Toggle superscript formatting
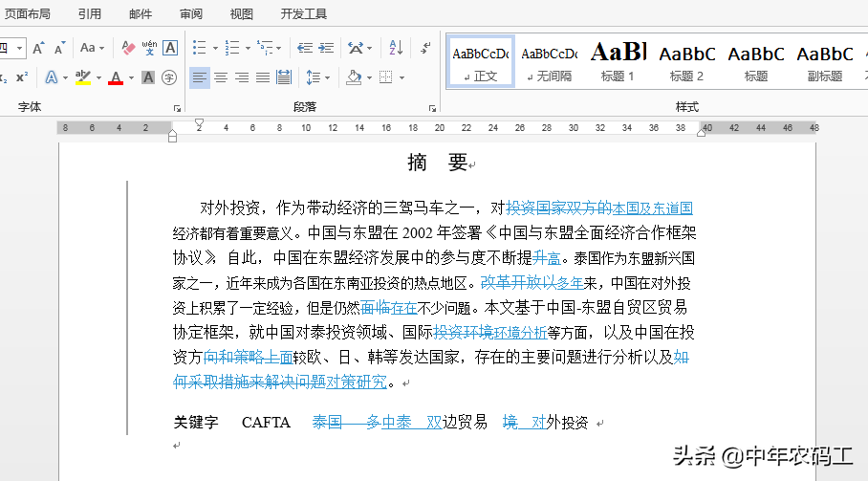This screenshot has width=868, height=481. click(x=22, y=77)
